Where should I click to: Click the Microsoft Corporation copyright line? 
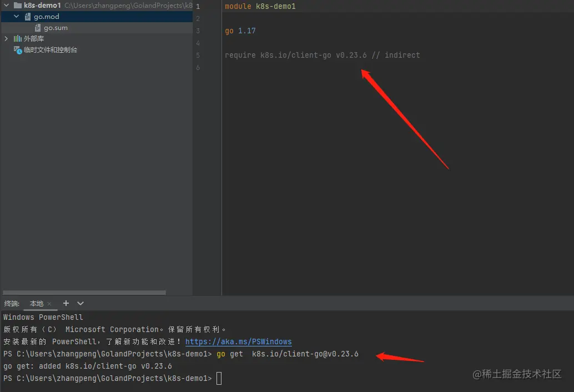tap(114, 329)
